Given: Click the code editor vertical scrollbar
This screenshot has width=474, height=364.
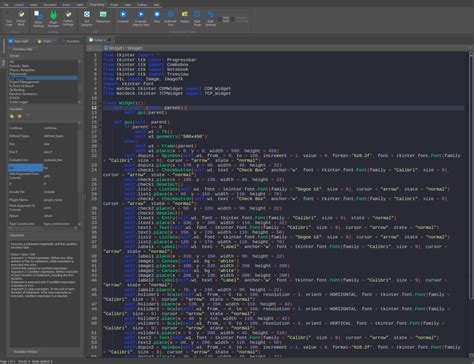Looking at the screenshot, I should click(471, 177).
